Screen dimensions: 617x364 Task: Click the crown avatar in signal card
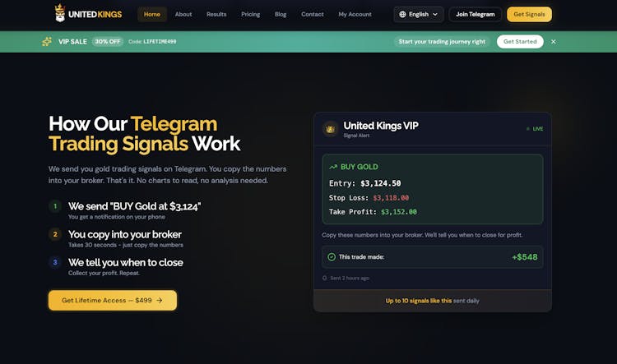tap(331, 128)
